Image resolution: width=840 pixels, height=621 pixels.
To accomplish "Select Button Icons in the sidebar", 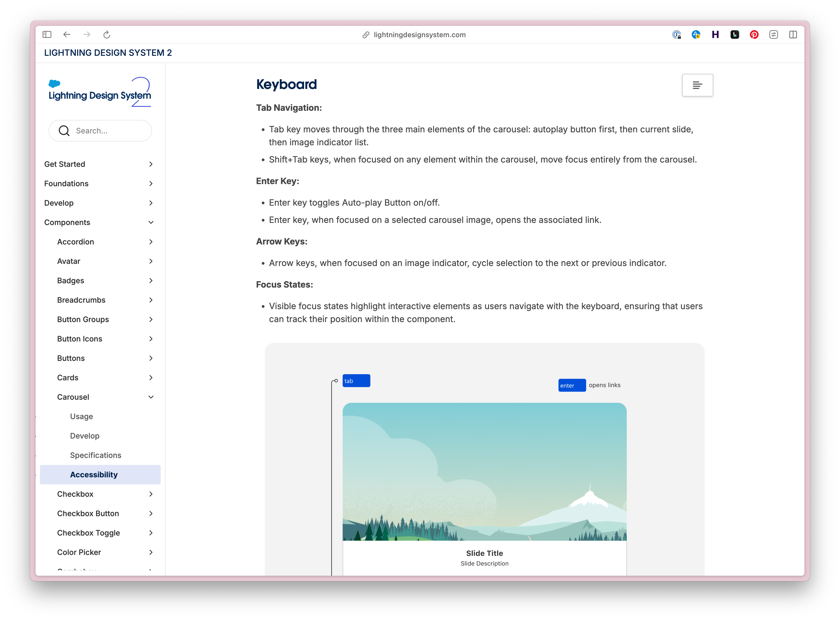I will [x=79, y=339].
